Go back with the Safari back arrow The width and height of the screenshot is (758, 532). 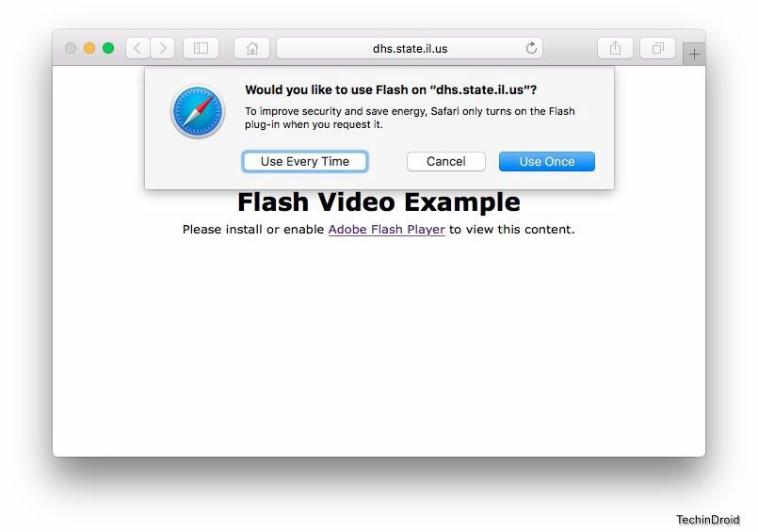pos(137,48)
